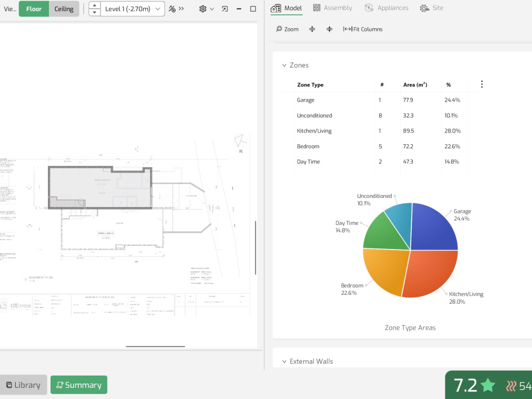Open the settings gear menu
The width and height of the screenshot is (532, 399).
(x=203, y=9)
